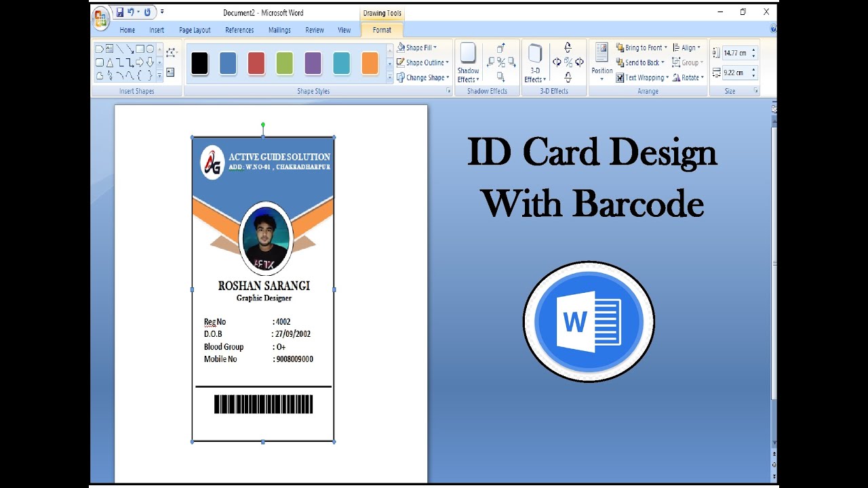The image size is (868, 488).
Task: Click the circular profile photo on card
Action: click(x=266, y=238)
